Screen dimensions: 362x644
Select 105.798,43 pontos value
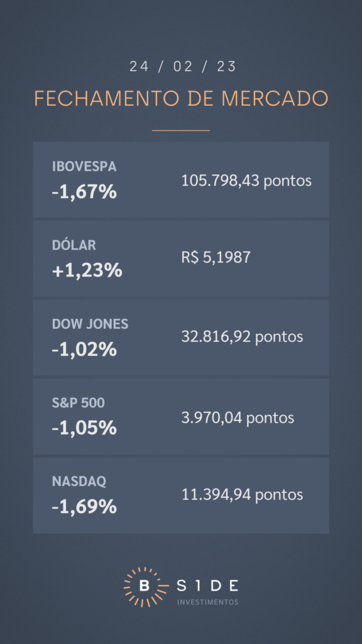click(x=246, y=180)
